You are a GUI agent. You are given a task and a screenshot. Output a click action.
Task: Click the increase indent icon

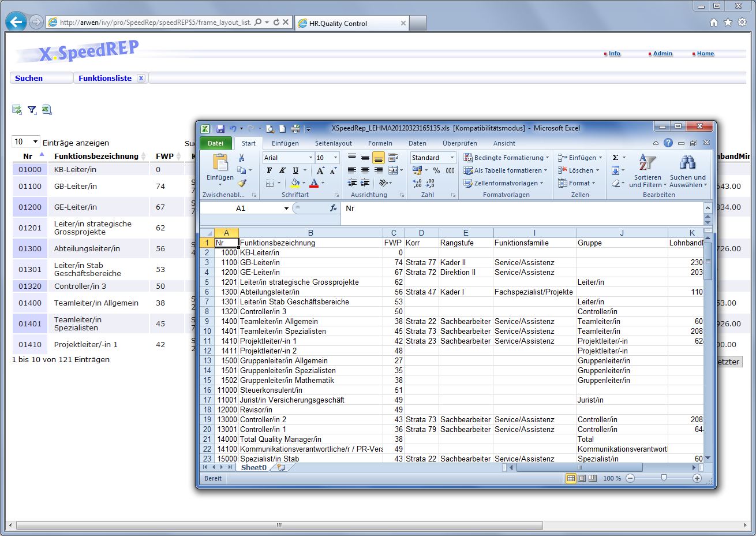(x=365, y=183)
